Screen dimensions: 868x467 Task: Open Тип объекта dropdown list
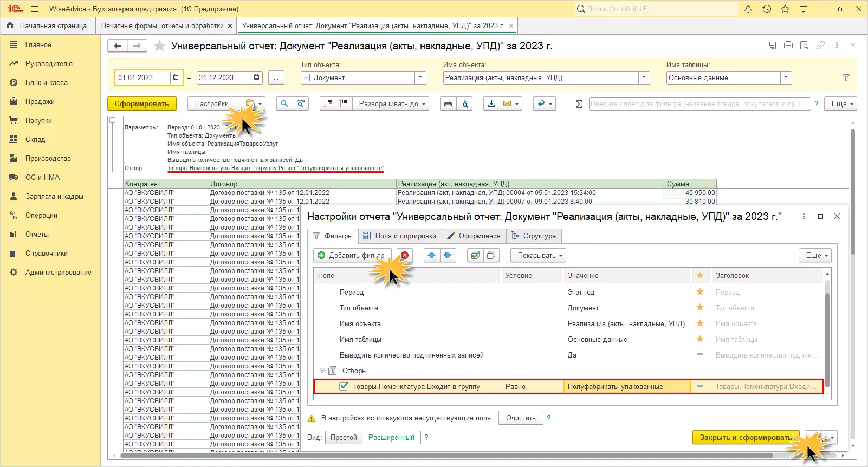420,77
